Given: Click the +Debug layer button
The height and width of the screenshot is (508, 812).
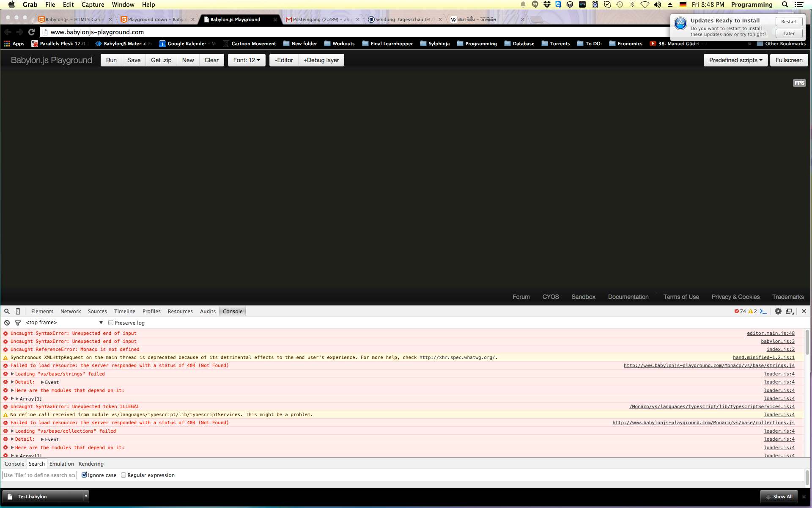Looking at the screenshot, I should click(x=321, y=60).
